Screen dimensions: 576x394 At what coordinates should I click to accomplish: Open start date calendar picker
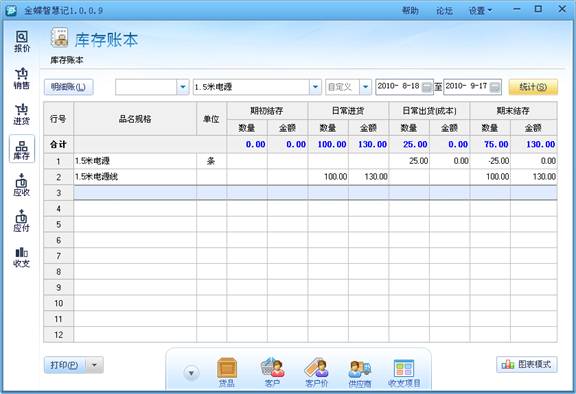click(x=426, y=87)
